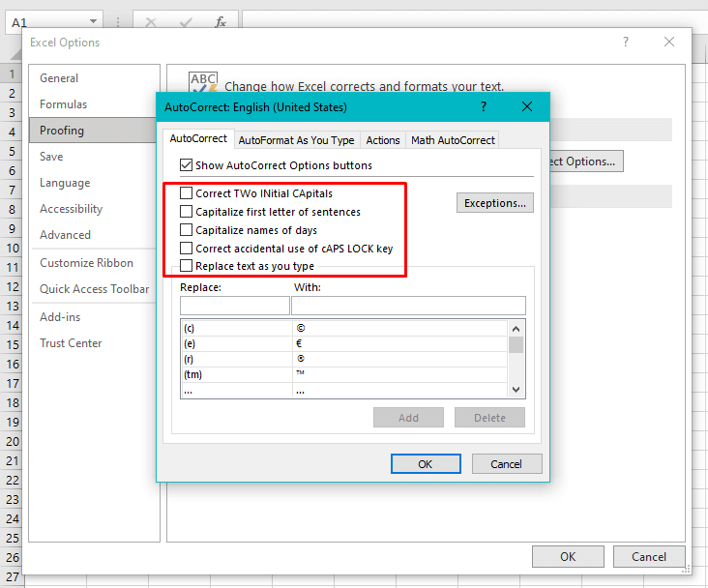Click OK in Excel Options window
The width and height of the screenshot is (708, 588).
coord(568,556)
